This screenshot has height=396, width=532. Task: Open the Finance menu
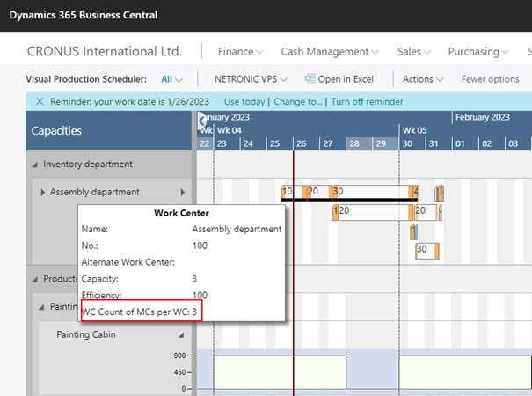(240, 52)
